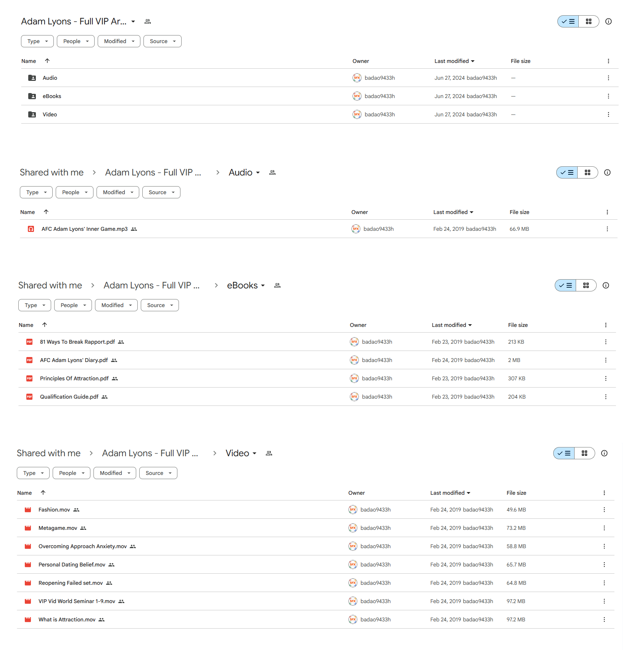644x650 pixels.
Task: Open the Video folder icon
Action: pyautogui.click(x=32, y=114)
